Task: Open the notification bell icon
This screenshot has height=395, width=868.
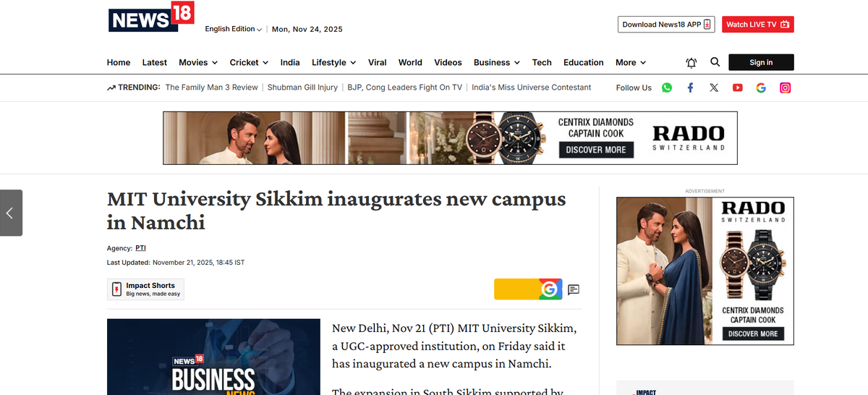Action: click(x=692, y=62)
